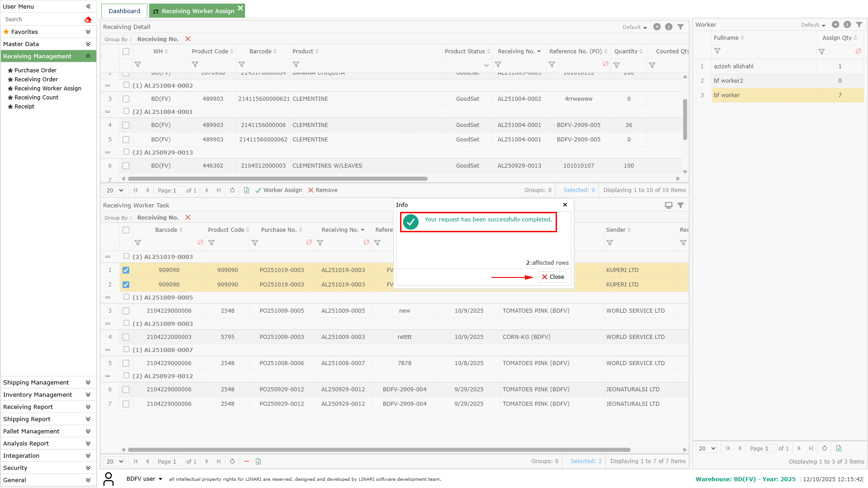Click the eraser icon beside the menu Search box

tap(88, 19)
